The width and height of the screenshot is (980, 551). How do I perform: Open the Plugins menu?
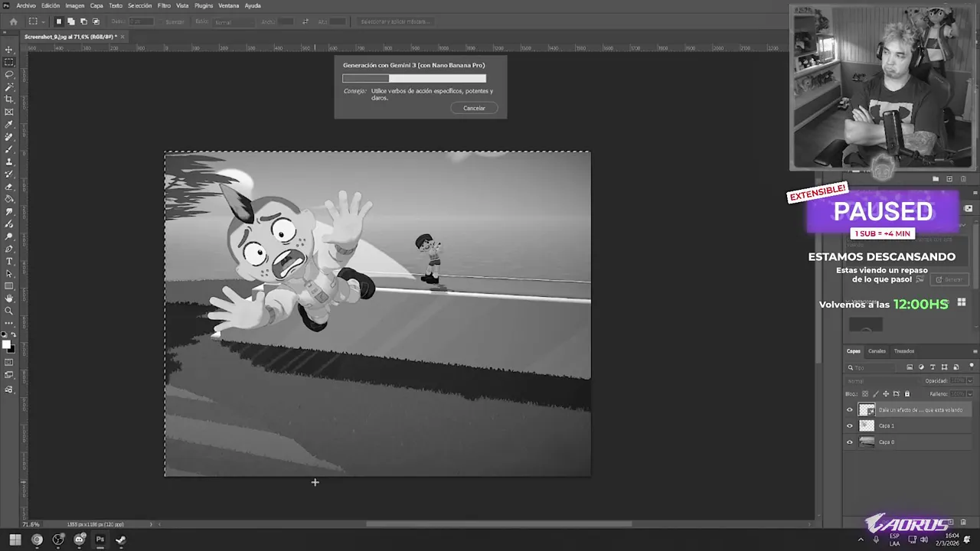(x=204, y=5)
